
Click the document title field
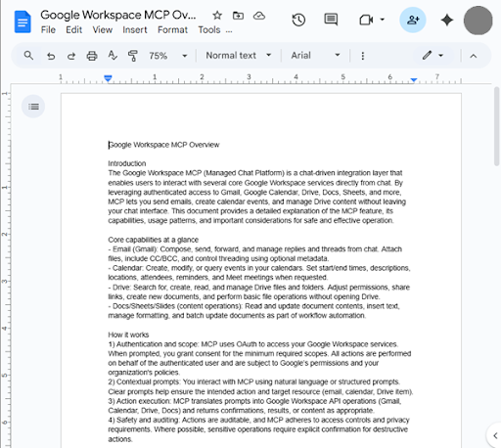(x=118, y=15)
